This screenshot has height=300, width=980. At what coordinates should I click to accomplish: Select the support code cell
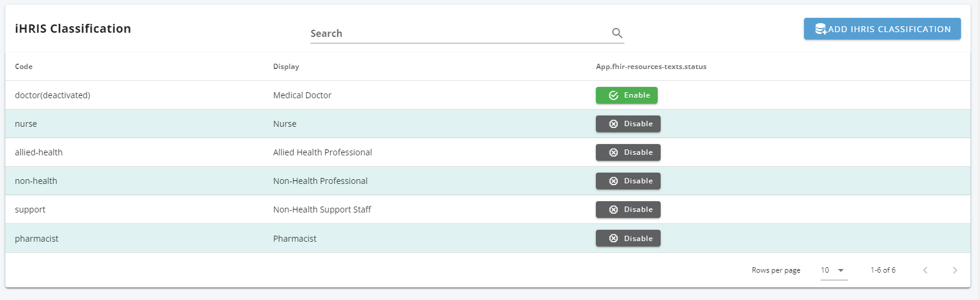coord(30,210)
